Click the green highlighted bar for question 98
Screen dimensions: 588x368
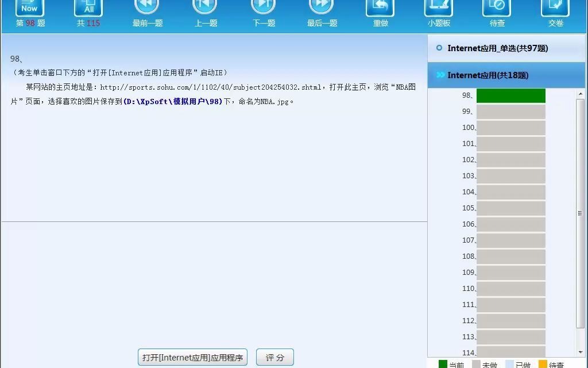coord(510,95)
